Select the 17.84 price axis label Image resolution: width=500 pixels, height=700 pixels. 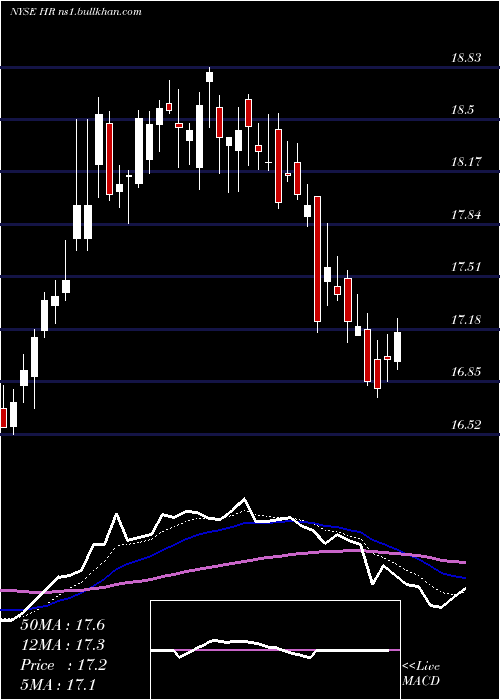(x=466, y=215)
